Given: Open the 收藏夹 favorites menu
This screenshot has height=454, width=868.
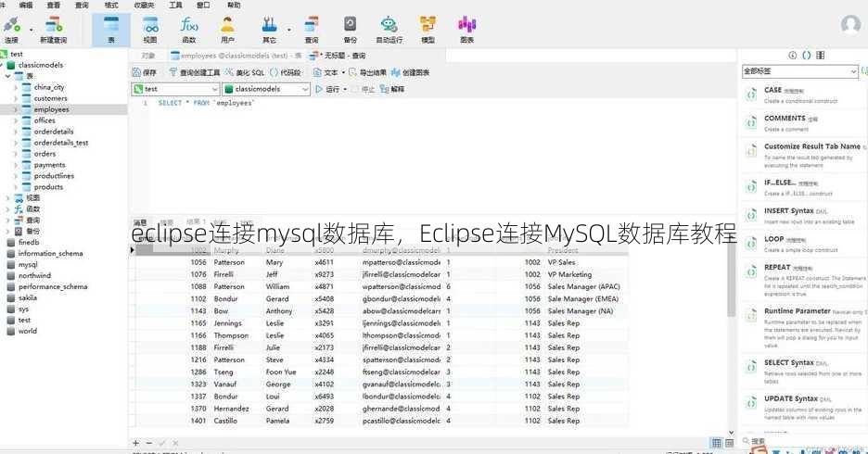Looking at the screenshot, I should pos(145,5).
